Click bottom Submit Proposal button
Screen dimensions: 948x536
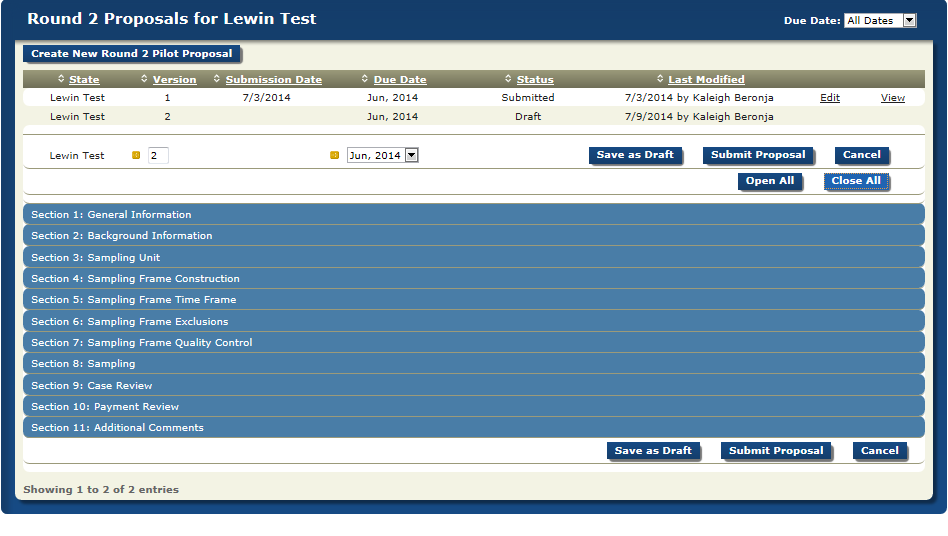click(x=776, y=451)
